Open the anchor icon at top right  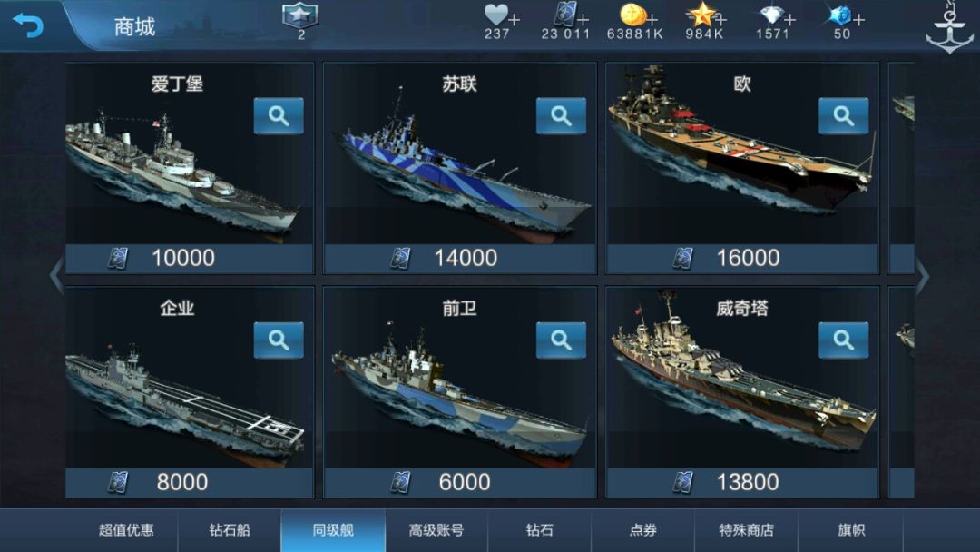pos(949,27)
